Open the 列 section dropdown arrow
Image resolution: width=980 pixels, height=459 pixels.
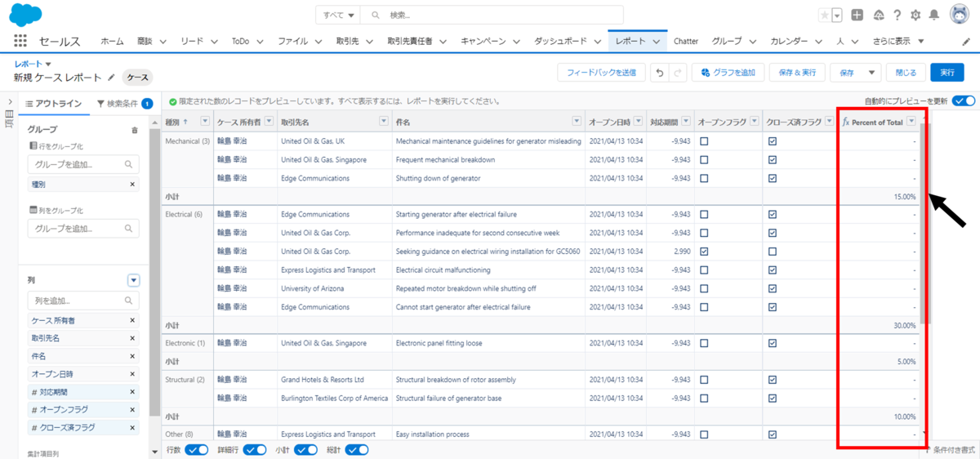(134, 280)
